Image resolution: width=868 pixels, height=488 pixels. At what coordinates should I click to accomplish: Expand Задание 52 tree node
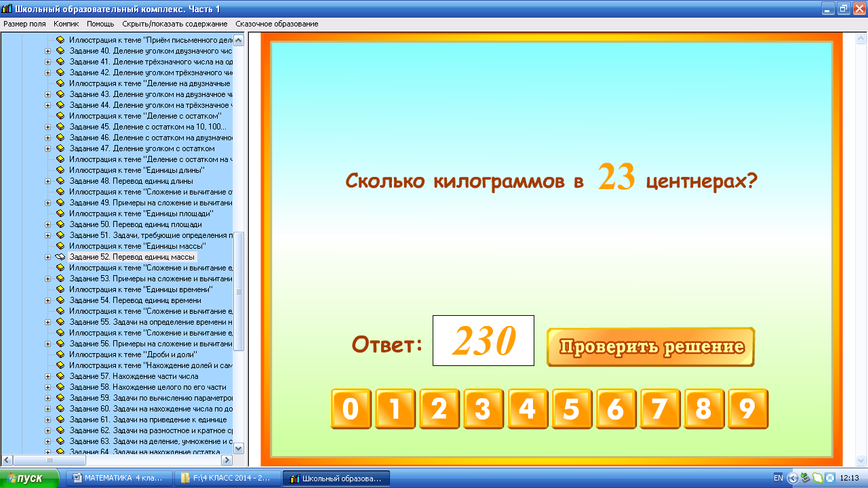point(48,257)
